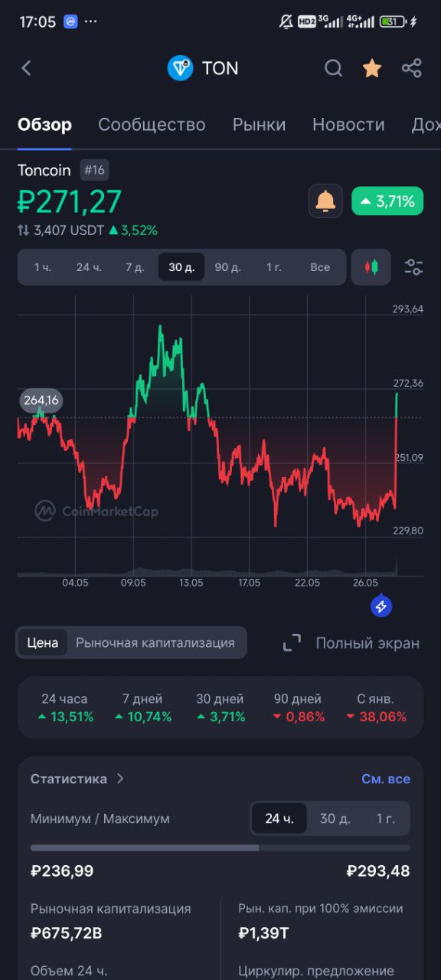441x980 pixels.
Task: Tap the swap arrows beside 3,407 USDT
Action: click(x=24, y=230)
